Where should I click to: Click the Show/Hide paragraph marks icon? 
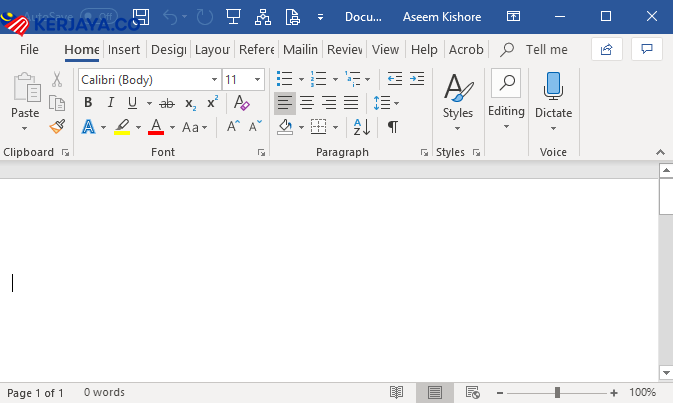click(393, 127)
